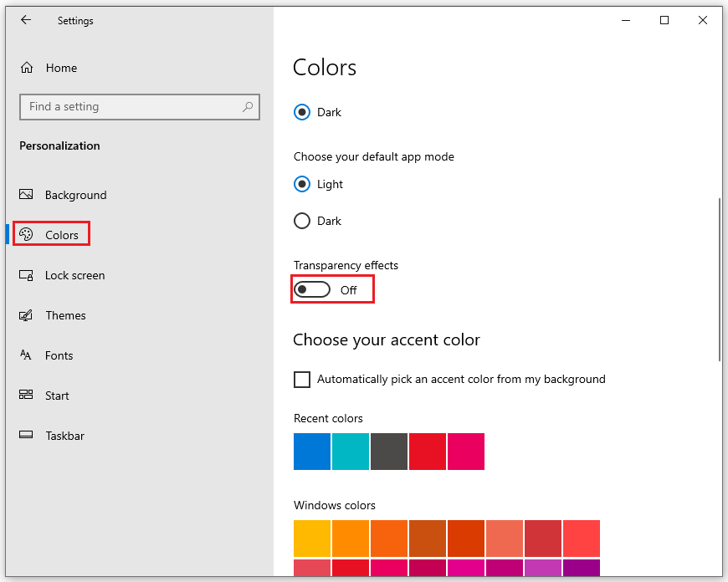Open Lock screen via its icon

click(26, 275)
